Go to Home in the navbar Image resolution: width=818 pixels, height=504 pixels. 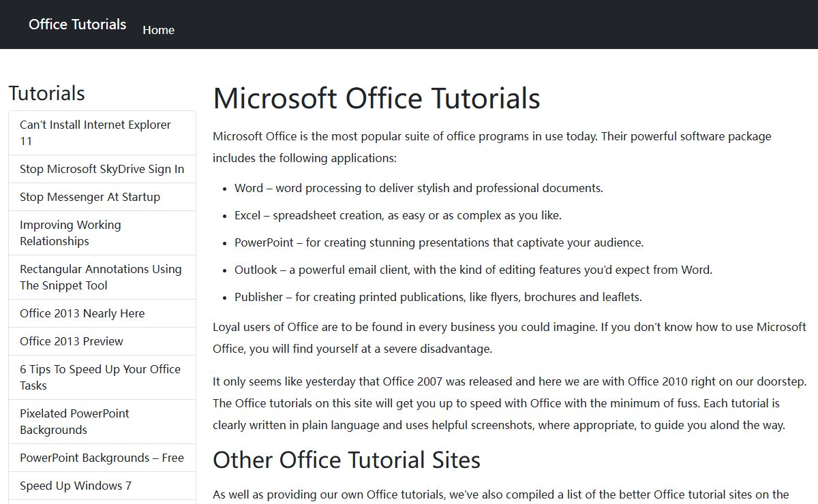[158, 30]
